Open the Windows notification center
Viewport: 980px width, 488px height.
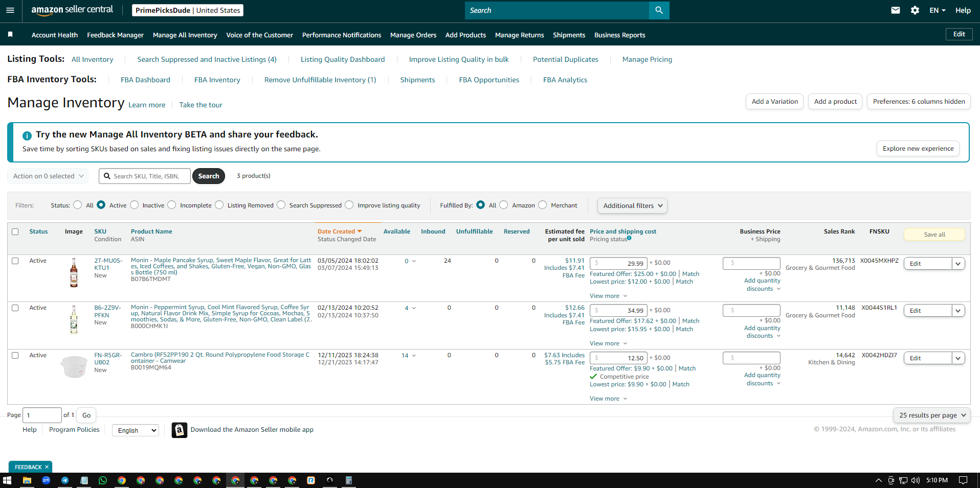click(963, 480)
